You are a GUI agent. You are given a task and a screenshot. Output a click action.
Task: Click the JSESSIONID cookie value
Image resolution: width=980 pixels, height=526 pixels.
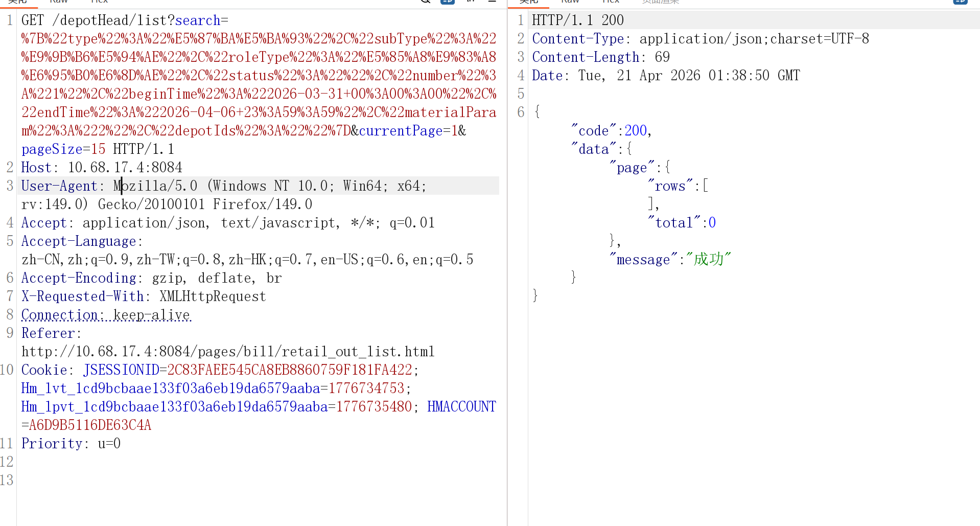pos(290,370)
